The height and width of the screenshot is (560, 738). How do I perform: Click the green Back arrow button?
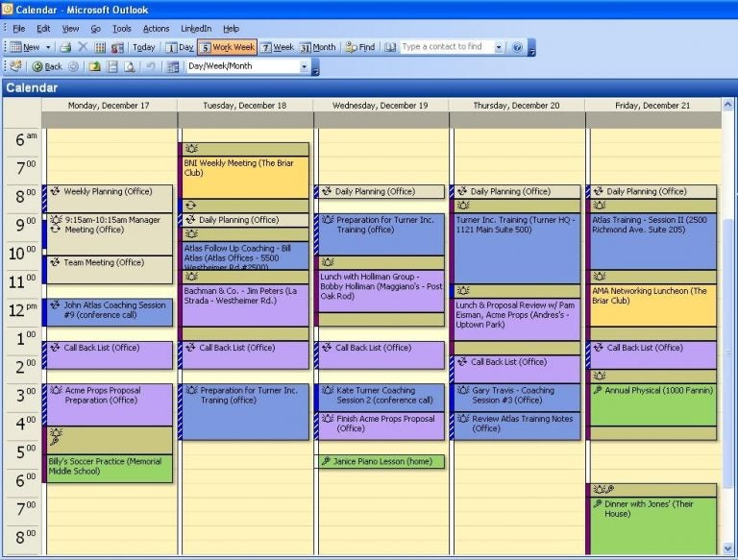[47, 67]
